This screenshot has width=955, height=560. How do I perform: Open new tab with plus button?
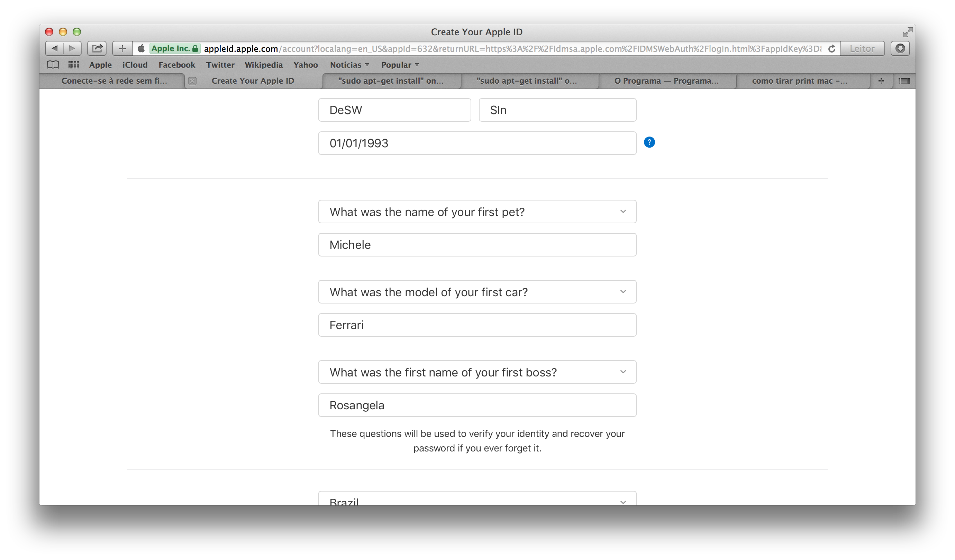click(881, 81)
